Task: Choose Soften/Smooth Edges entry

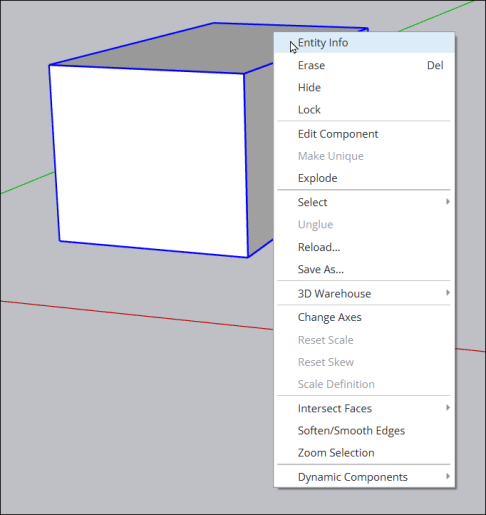Action: (364, 431)
